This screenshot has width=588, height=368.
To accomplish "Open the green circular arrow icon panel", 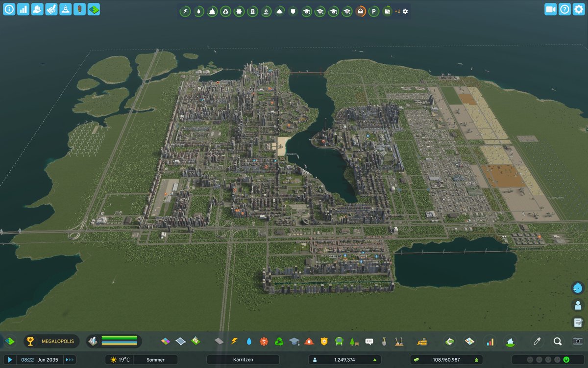I will pyautogui.click(x=450, y=342).
